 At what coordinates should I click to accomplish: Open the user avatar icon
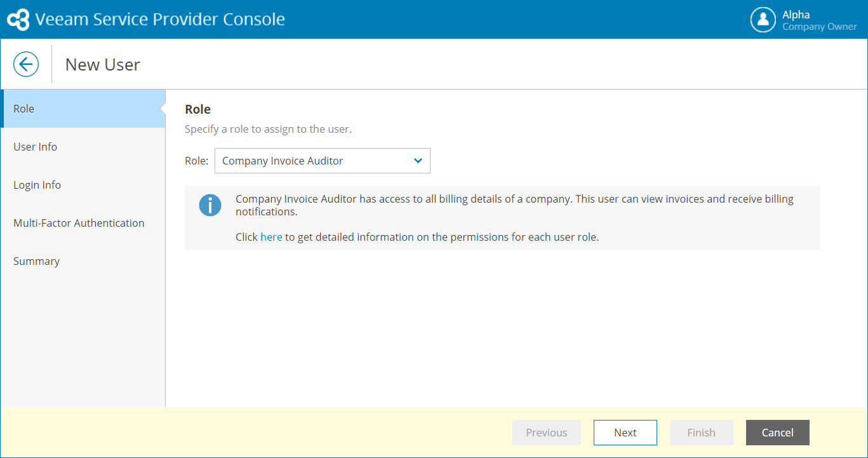[x=763, y=20]
